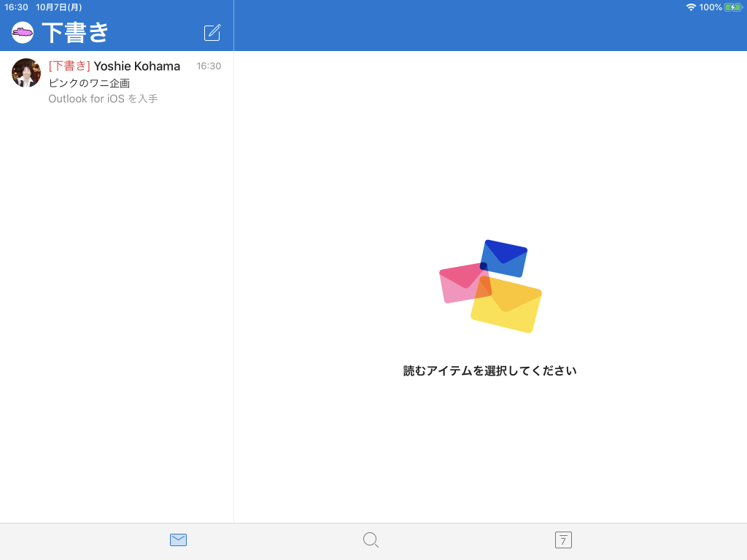This screenshot has height=560, width=747.
Task: Tap the battery percentage 100%
Action: point(711,7)
